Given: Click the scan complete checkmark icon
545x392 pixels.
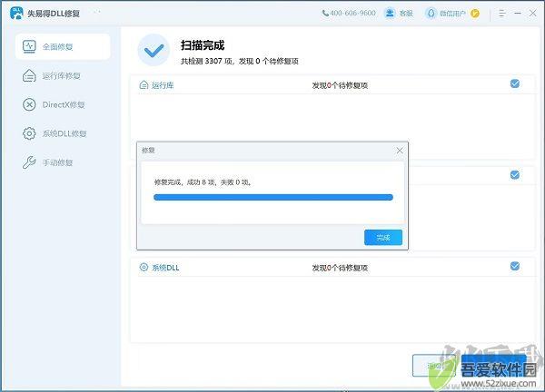Looking at the screenshot, I should coord(154,50).
